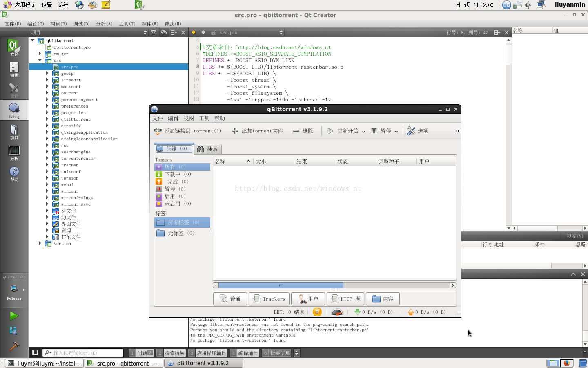The height and width of the screenshot is (368, 588).
Task: Click the Add torrent file button in qBittorrent
Action: [x=257, y=131]
